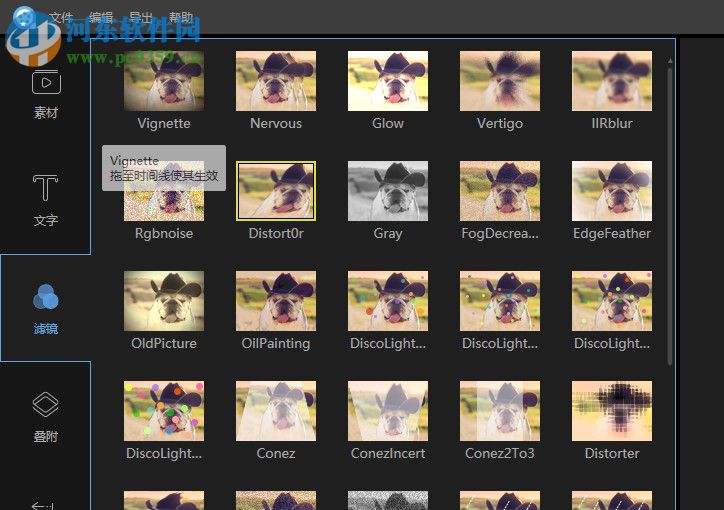The width and height of the screenshot is (724, 510).
Task: Select the Gray filter thumbnail
Action: pos(388,191)
